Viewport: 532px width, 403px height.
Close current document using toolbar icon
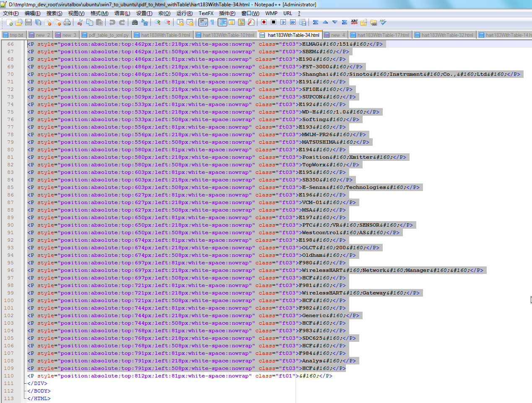point(48,22)
